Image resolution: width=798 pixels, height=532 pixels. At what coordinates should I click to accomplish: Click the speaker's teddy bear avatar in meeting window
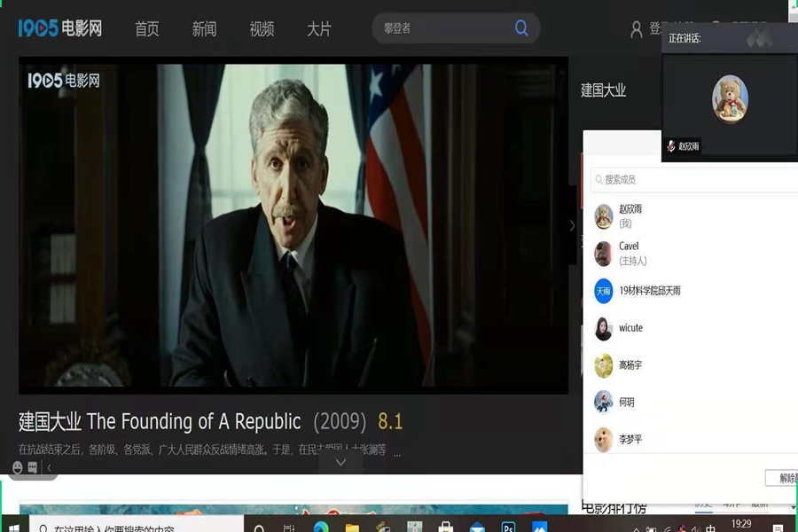coord(730,99)
